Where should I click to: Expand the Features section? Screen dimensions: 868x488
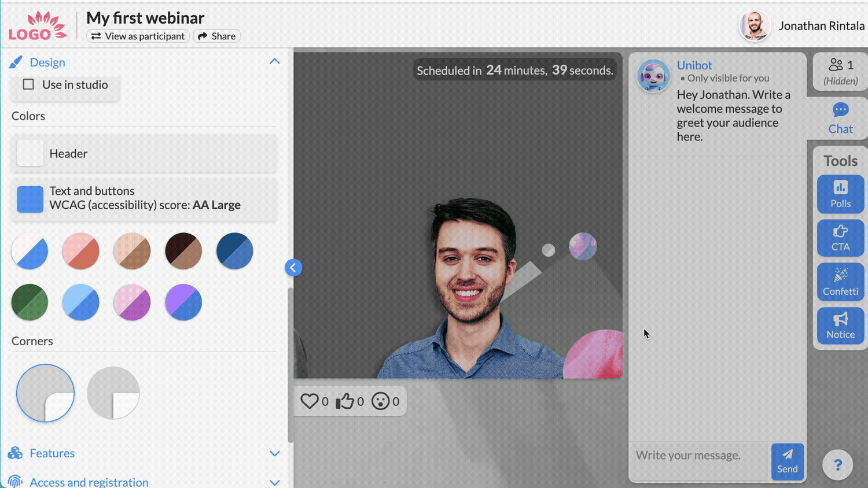(274, 453)
